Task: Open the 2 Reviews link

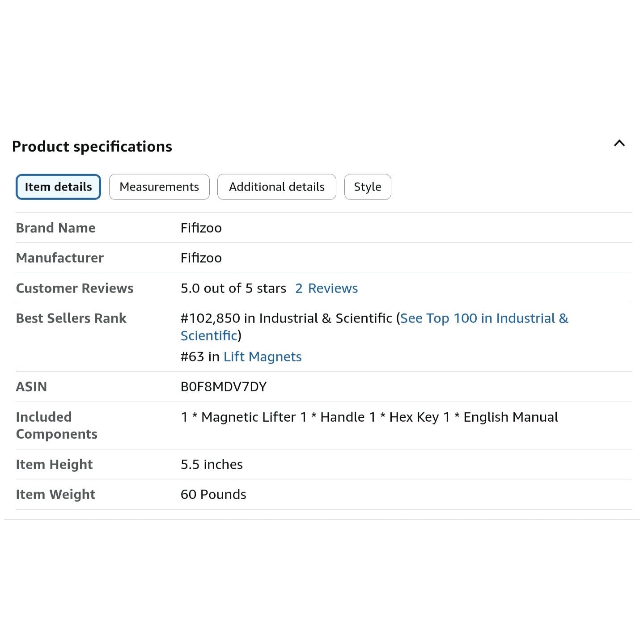Action: click(326, 288)
